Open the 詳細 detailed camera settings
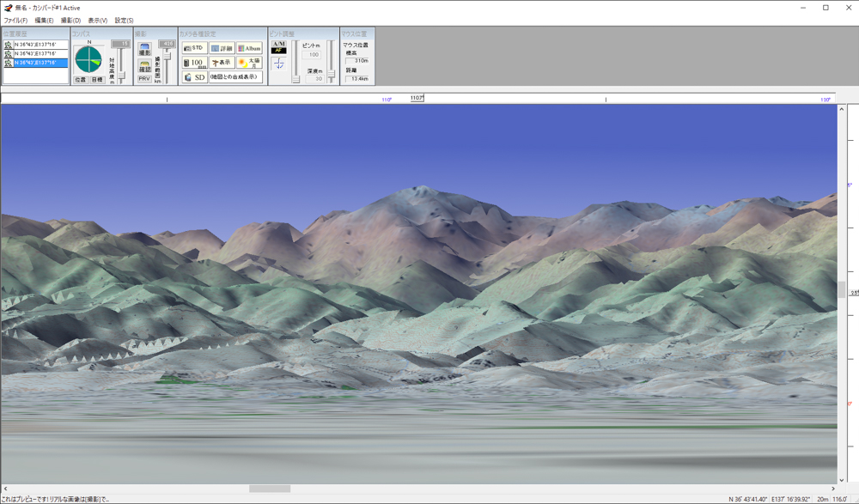859x504 pixels. point(222,48)
